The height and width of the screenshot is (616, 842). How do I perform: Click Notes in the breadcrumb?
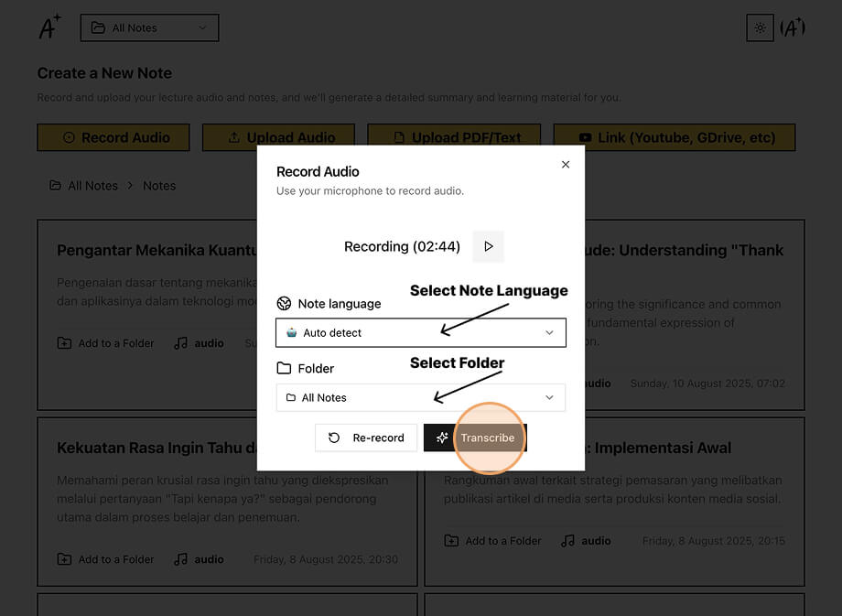tap(159, 186)
